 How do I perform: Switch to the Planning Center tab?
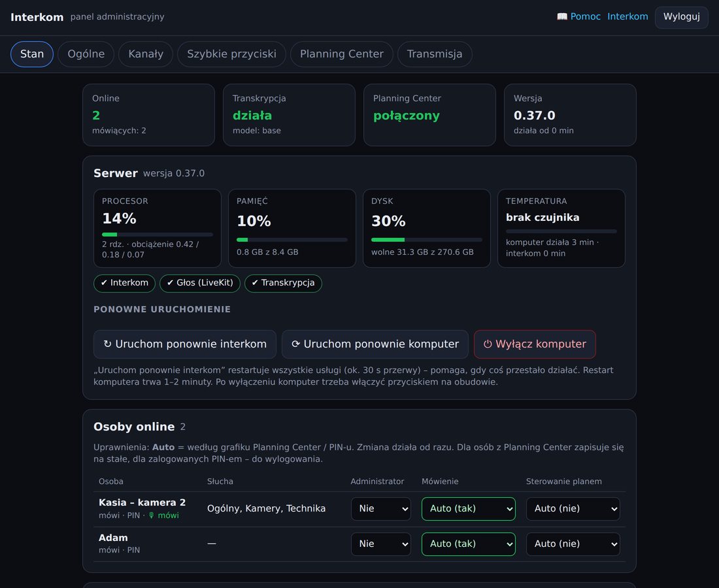click(x=342, y=54)
